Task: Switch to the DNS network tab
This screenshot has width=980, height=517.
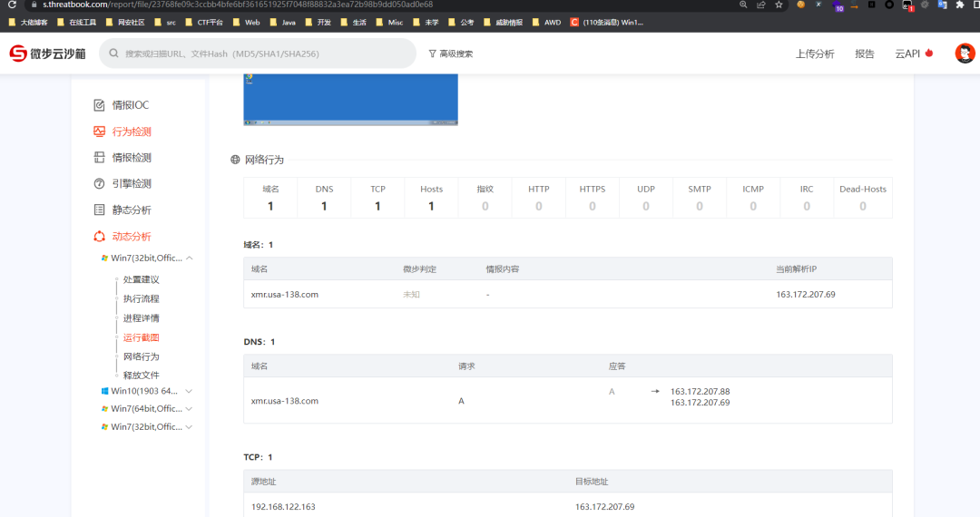Action: coord(324,198)
